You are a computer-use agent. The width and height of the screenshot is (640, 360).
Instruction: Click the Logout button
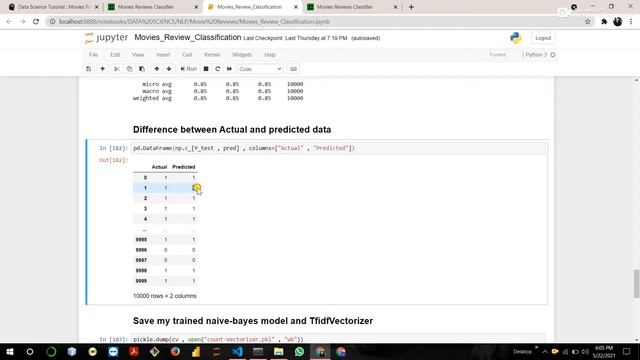[x=543, y=38]
